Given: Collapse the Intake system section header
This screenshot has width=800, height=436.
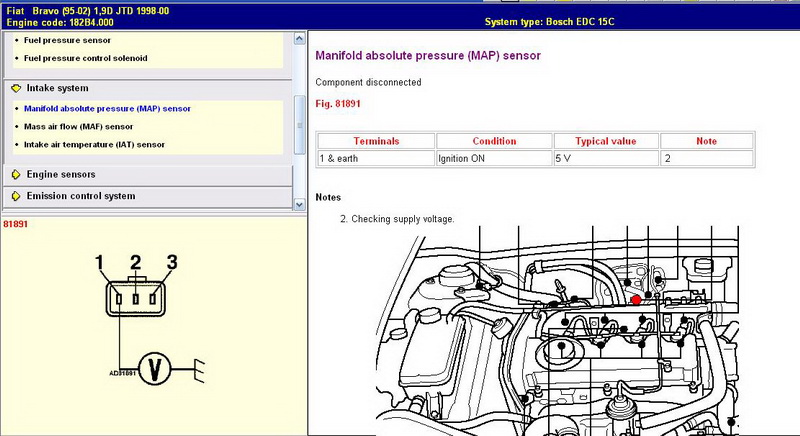Looking at the screenshot, I should pyautogui.click(x=57, y=88).
